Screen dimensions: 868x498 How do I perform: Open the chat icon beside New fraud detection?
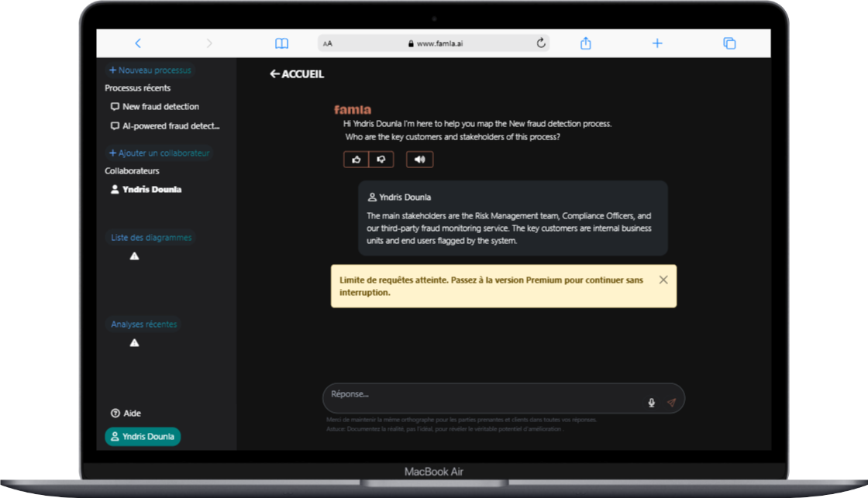114,106
